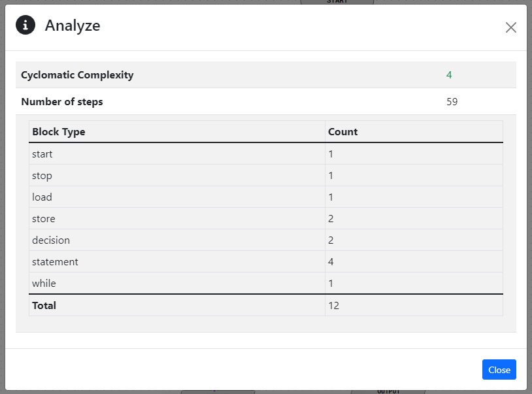Viewport: 532px width, 394px height.
Task: Dismiss the Analyze dialog with the X icon
Action: click(x=510, y=27)
